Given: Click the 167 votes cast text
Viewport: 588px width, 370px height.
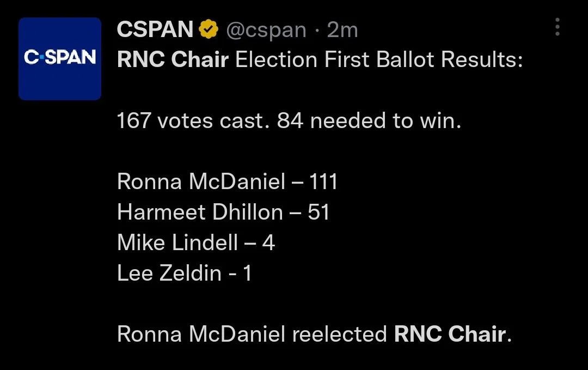Looking at the screenshot, I should pyautogui.click(x=193, y=121).
